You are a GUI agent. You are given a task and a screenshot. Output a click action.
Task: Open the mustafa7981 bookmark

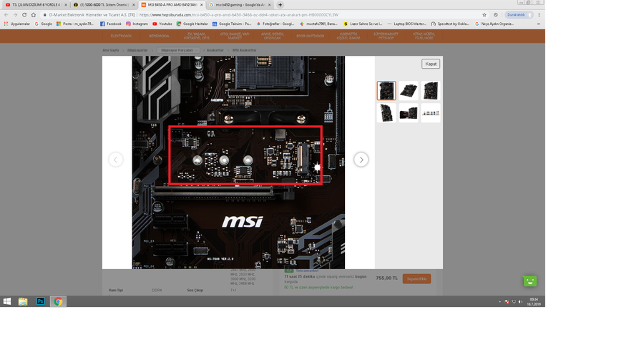click(318, 24)
